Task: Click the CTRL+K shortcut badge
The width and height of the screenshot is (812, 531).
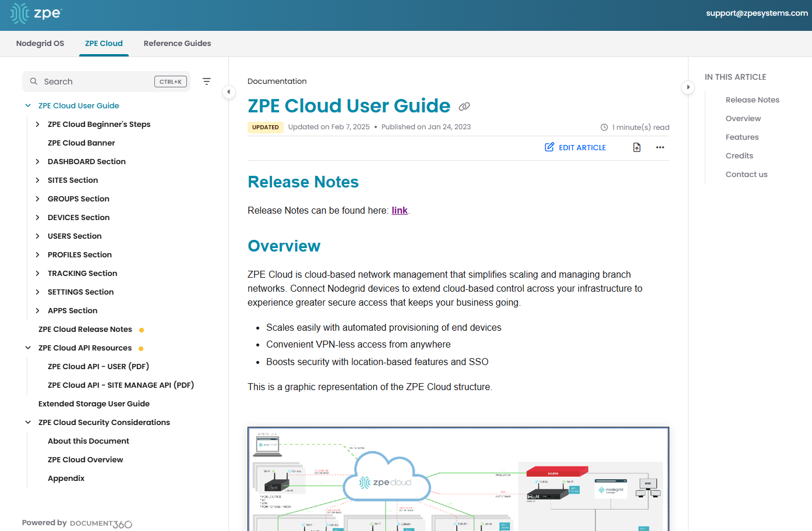Action: pos(171,82)
